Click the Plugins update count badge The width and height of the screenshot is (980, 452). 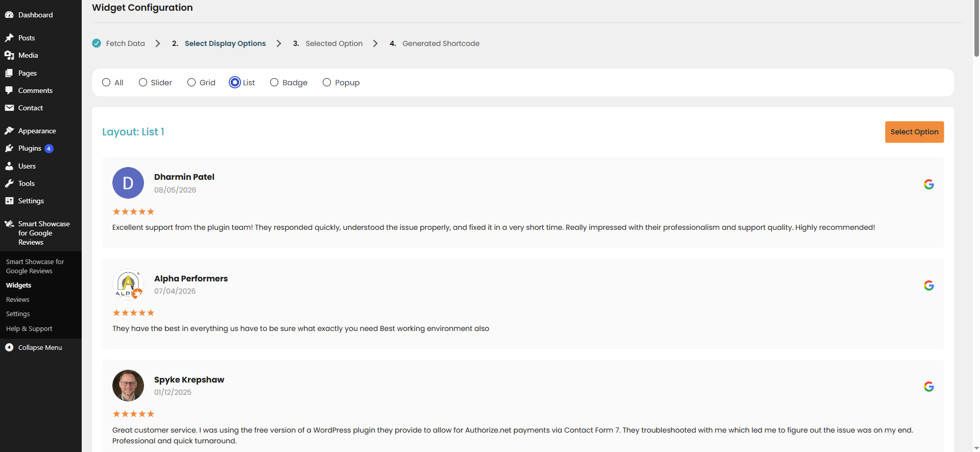tap(49, 149)
